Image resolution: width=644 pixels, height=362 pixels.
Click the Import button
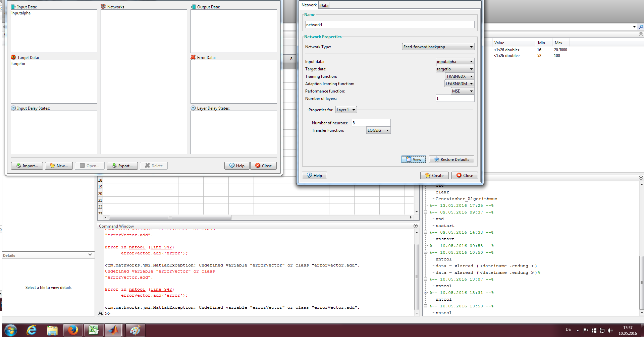pyautogui.click(x=27, y=166)
